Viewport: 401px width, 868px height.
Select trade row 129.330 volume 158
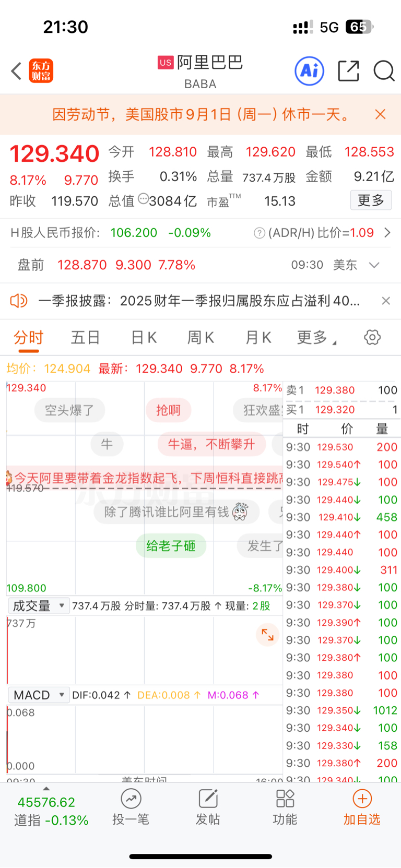point(341,745)
